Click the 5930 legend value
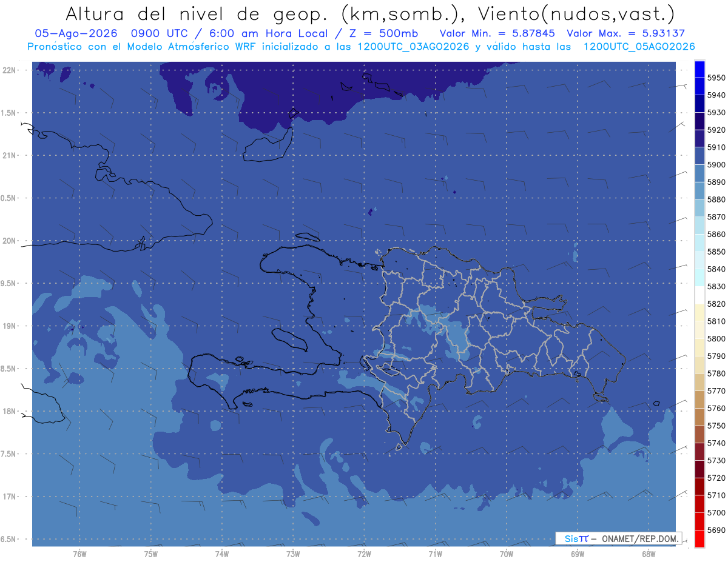 tap(715, 113)
